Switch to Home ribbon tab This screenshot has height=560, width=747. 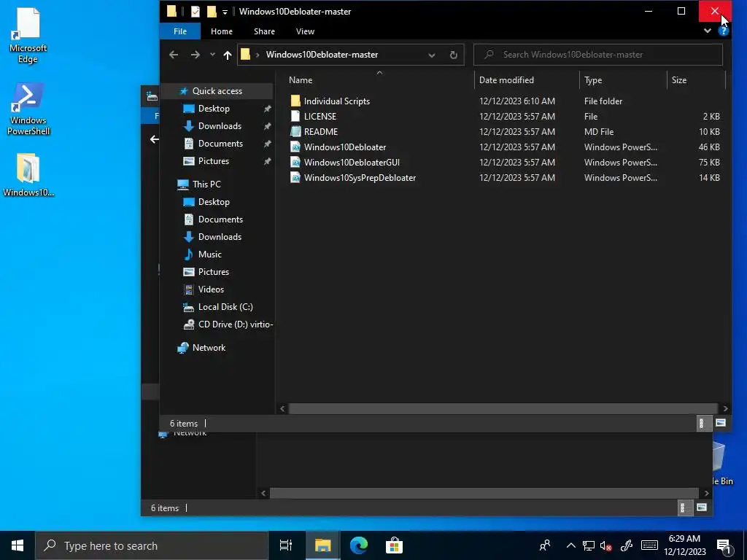[x=222, y=31]
